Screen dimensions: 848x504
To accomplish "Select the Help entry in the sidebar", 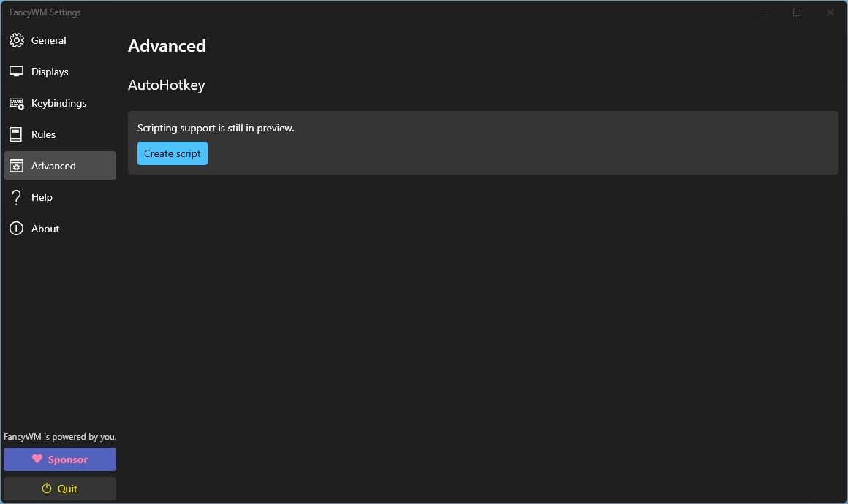I will (x=42, y=197).
